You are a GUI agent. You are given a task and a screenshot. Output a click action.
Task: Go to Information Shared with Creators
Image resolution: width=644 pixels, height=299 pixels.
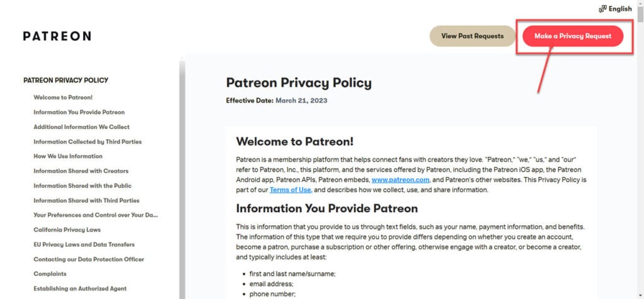pos(81,171)
